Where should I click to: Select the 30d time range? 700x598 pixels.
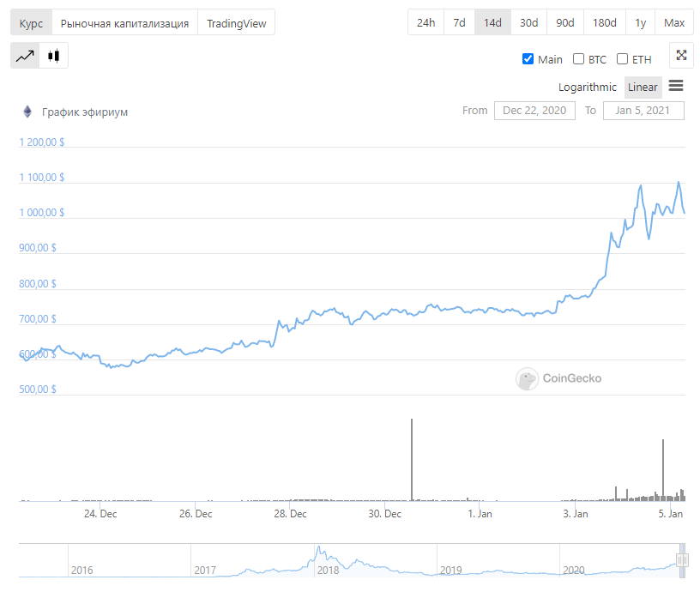[x=528, y=22]
